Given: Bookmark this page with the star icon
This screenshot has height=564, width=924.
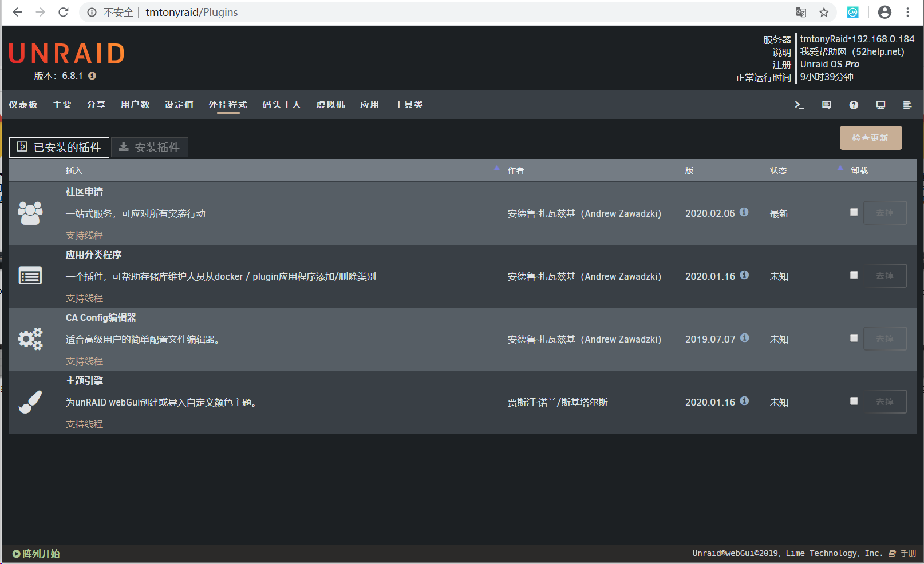Looking at the screenshot, I should (x=824, y=12).
